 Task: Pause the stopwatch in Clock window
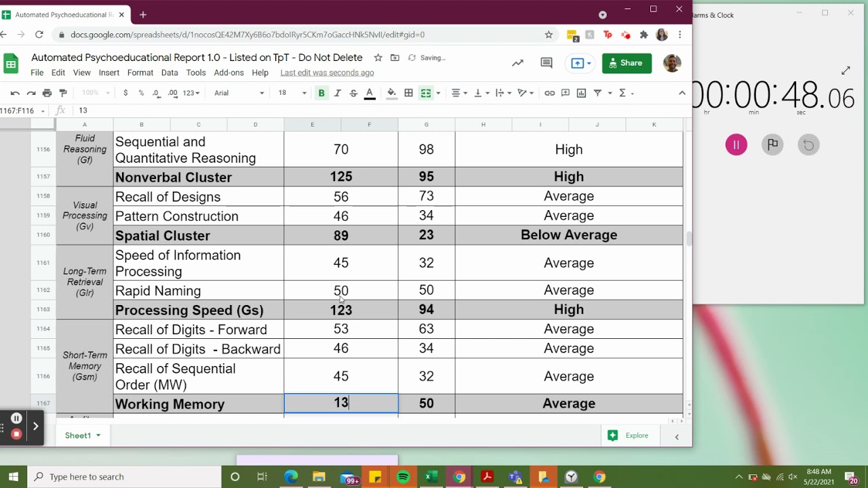coord(736,144)
